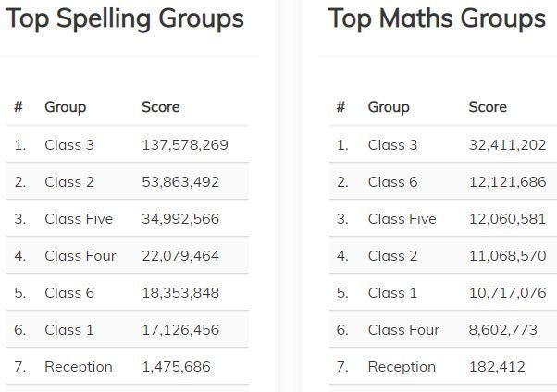Click the Top Spelling Groups heading

(x=125, y=19)
